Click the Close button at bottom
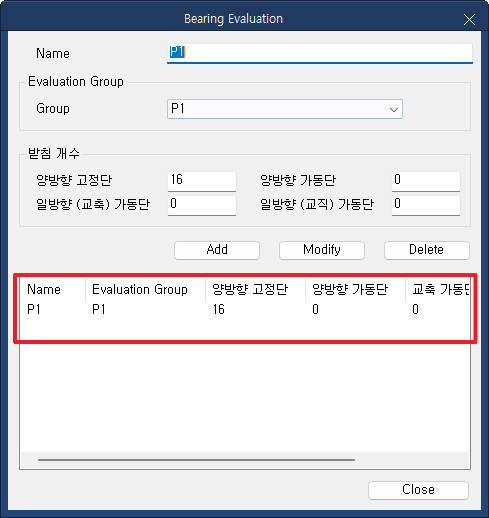Screen dimensions: 489x518 click(x=418, y=490)
